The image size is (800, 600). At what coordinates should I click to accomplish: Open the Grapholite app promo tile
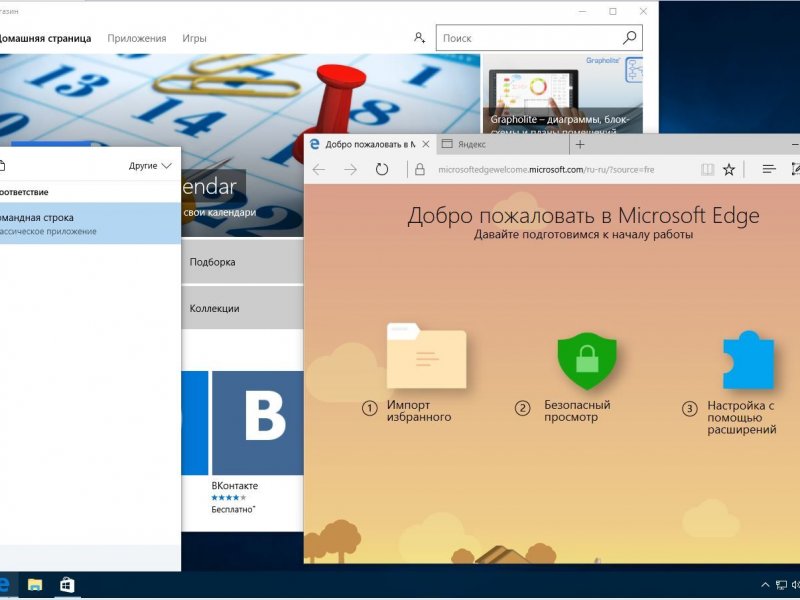click(x=562, y=94)
